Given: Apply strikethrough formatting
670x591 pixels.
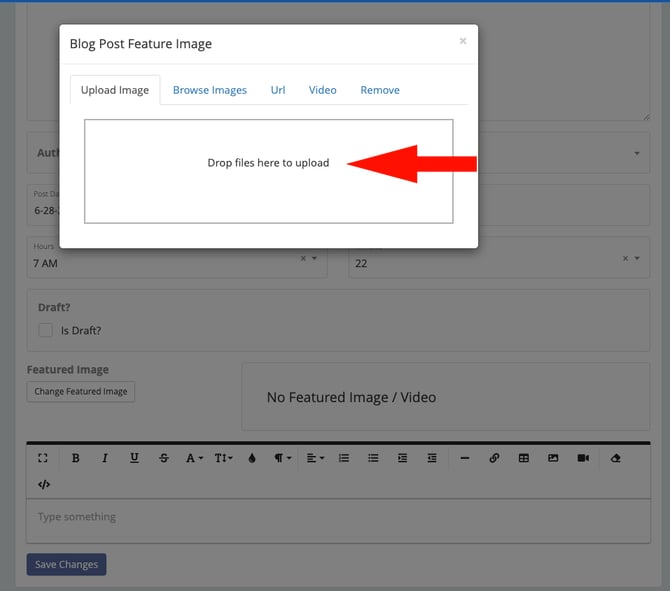Looking at the screenshot, I should 164,458.
